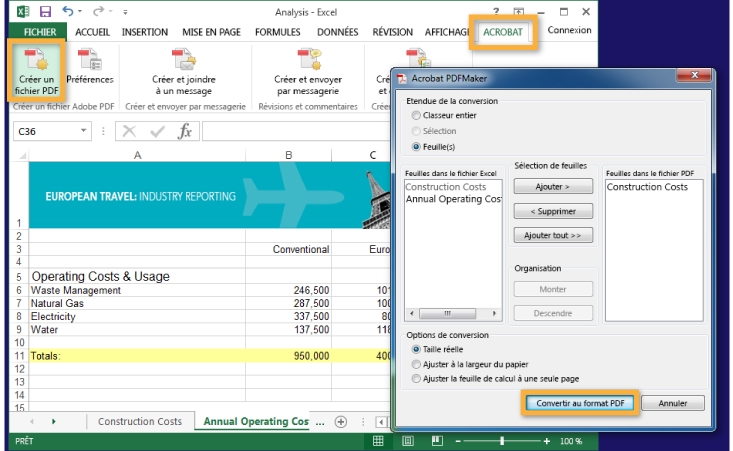Click the Descendre button

[553, 313]
